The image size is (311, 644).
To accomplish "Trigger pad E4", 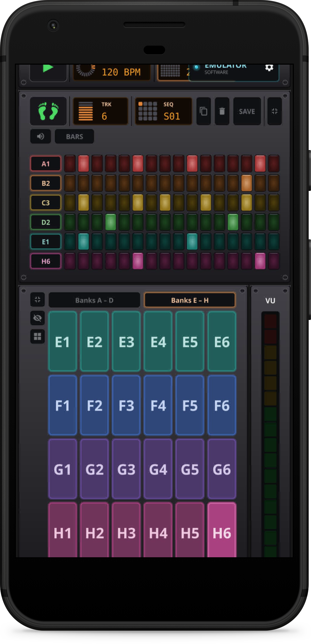I will pyautogui.click(x=158, y=341).
